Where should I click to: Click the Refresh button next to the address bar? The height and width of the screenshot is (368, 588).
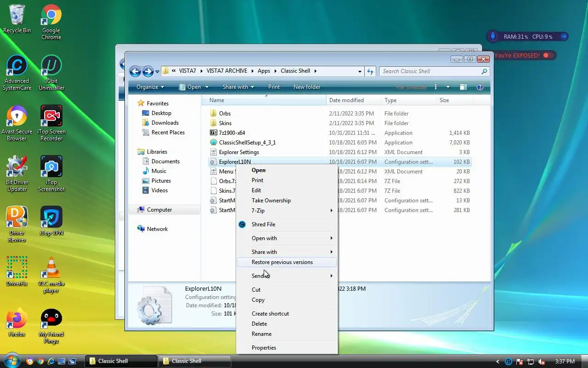coord(370,71)
